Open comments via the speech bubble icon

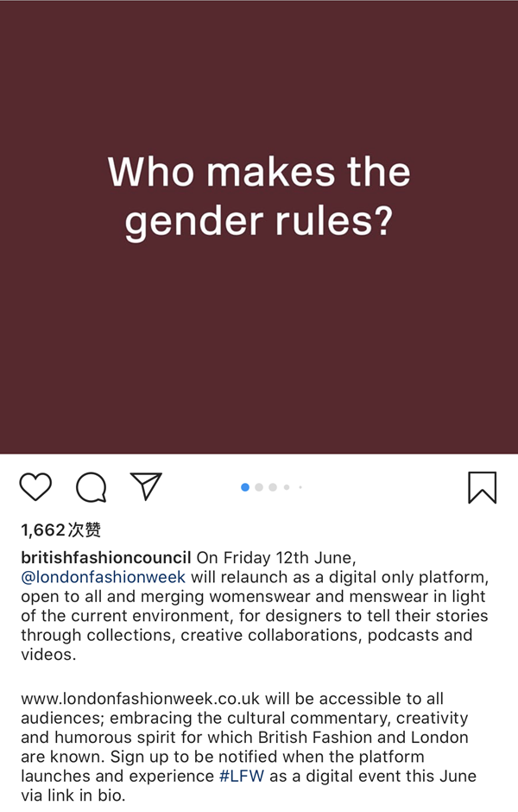coord(91,487)
